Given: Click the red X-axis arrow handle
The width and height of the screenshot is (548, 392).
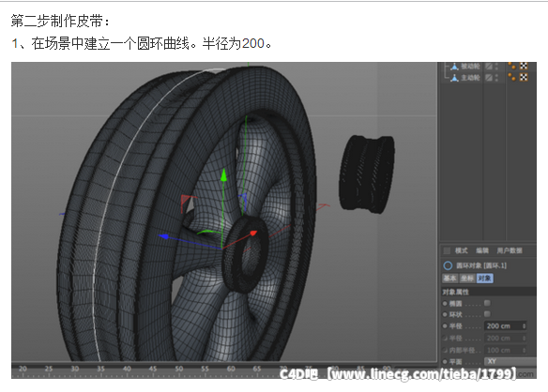Looking at the screenshot, I should pos(253,233).
